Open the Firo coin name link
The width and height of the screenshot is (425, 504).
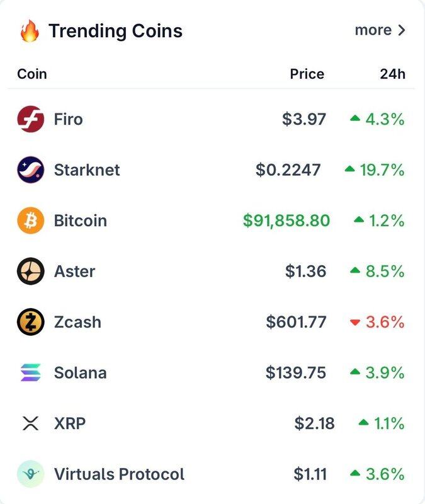[68, 119]
